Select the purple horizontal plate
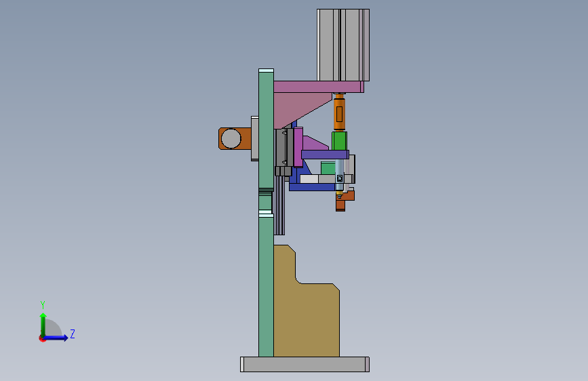 click(x=325, y=154)
